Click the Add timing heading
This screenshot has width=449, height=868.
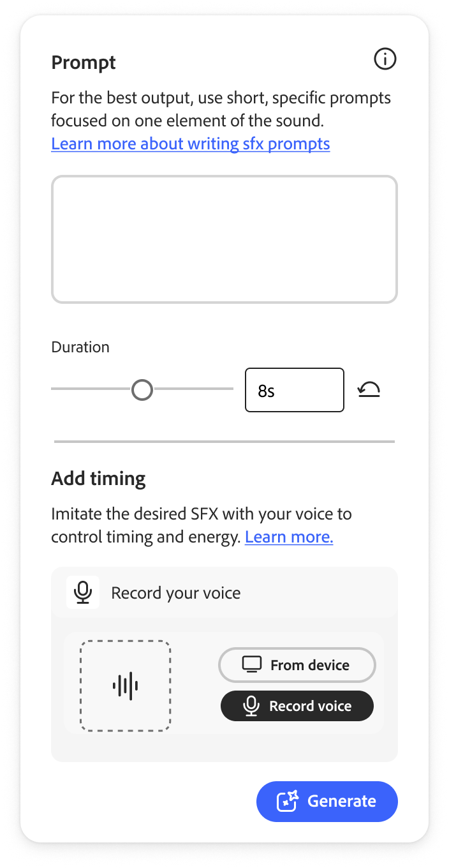point(98,478)
